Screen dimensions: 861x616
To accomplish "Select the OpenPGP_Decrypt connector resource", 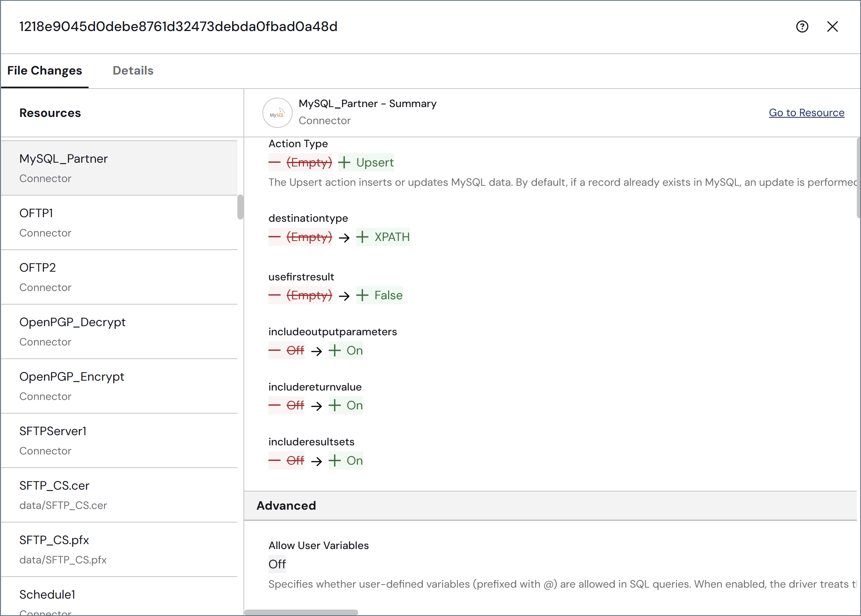I will pyautogui.click(x=119, y=331).
